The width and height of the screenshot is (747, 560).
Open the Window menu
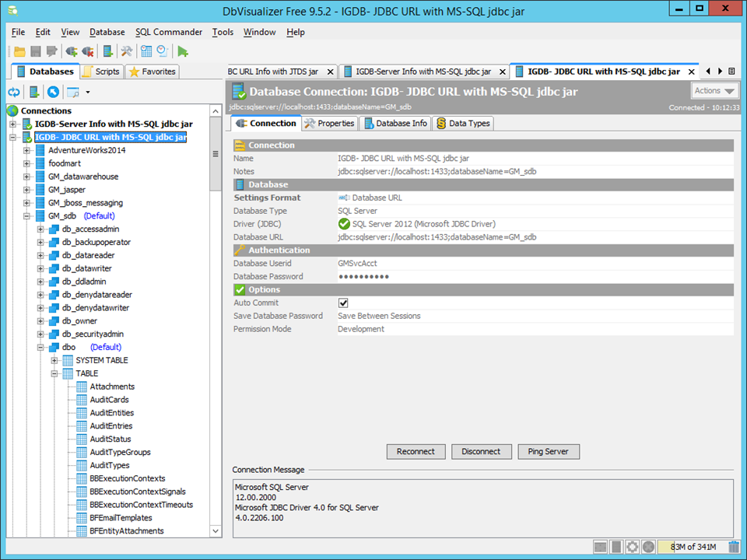(x=260, y=32)
